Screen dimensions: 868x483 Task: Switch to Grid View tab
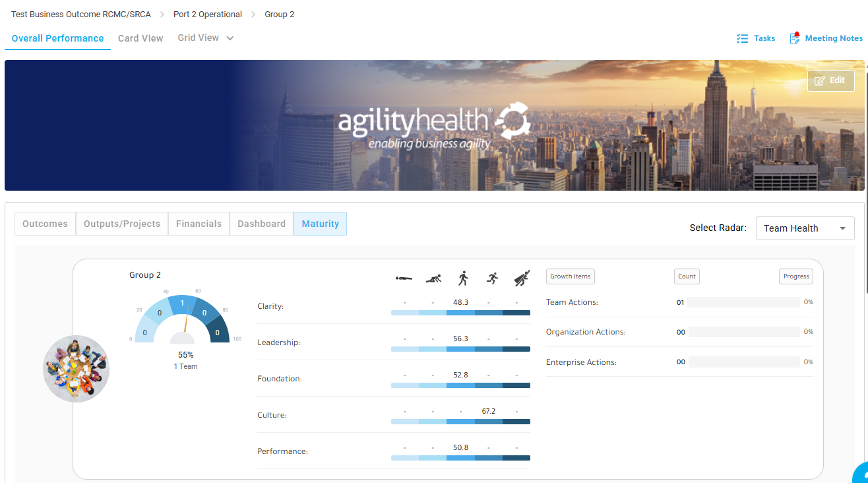click(199, 38)
